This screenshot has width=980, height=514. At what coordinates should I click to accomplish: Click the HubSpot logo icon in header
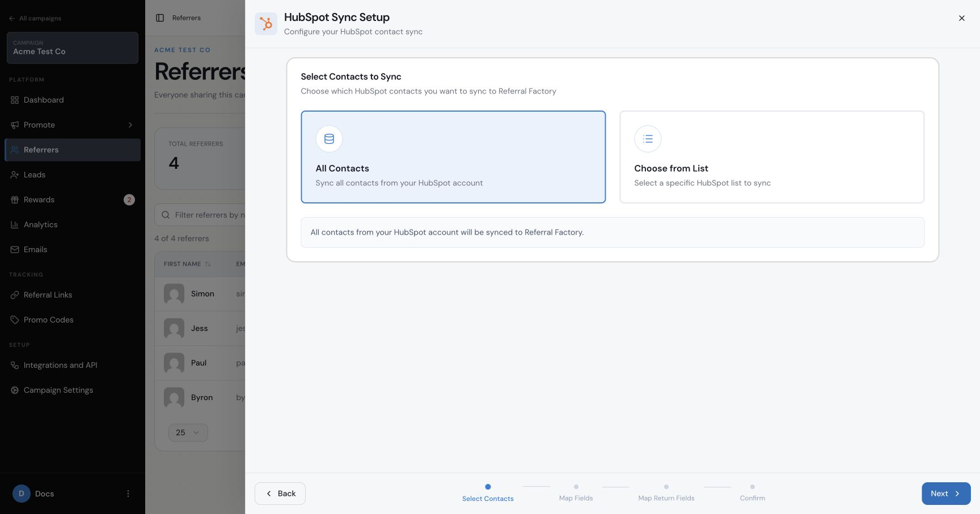click(265, 24)
